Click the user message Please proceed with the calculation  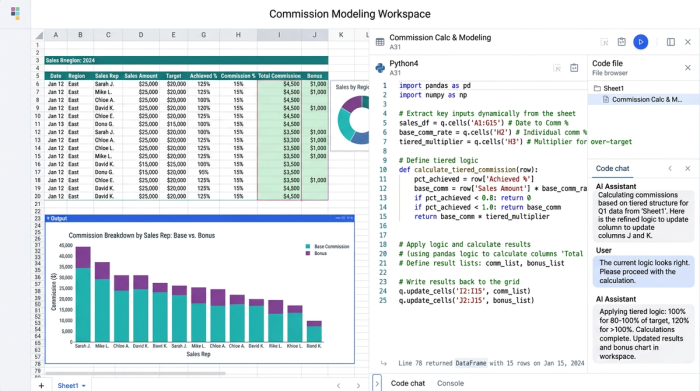point(644,271)
